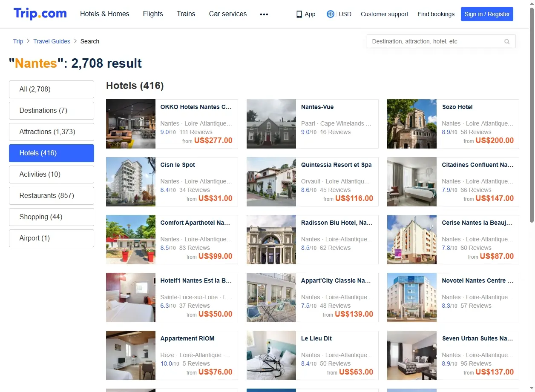Viewport: 535px width, 392px height.
Task: Click the Sozo Hotel title
Action: tap(457, 107)
